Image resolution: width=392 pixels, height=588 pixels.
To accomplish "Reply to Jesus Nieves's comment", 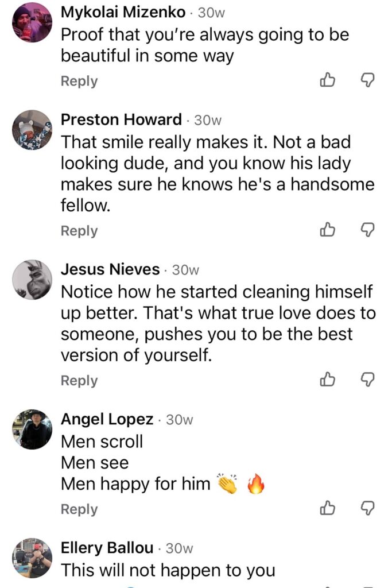I will pyautogui.click(x=79, y=380).
